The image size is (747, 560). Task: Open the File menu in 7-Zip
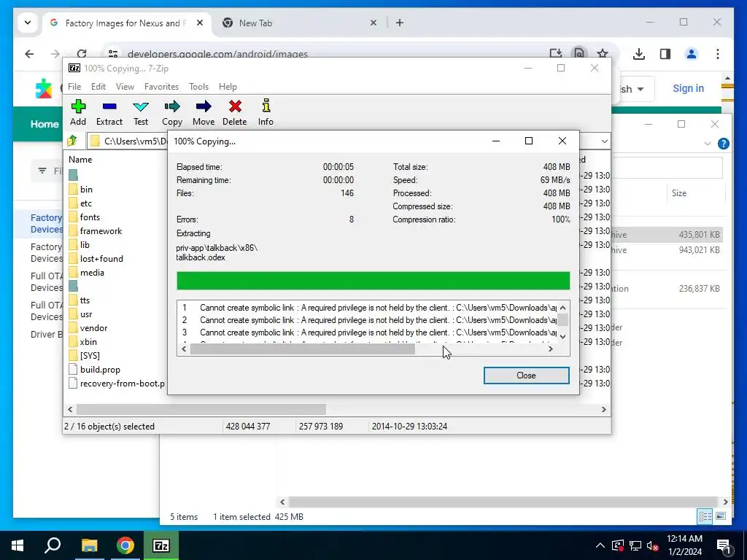point(74,87)
